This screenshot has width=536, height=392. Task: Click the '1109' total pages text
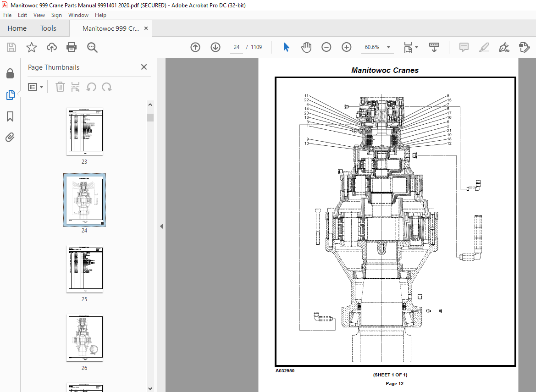[x=256, y=47]
